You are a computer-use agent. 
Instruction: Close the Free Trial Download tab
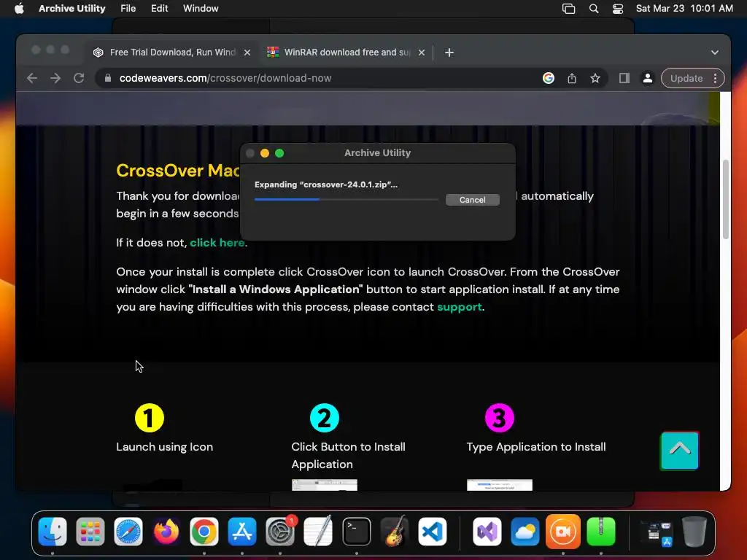point(247,52)
